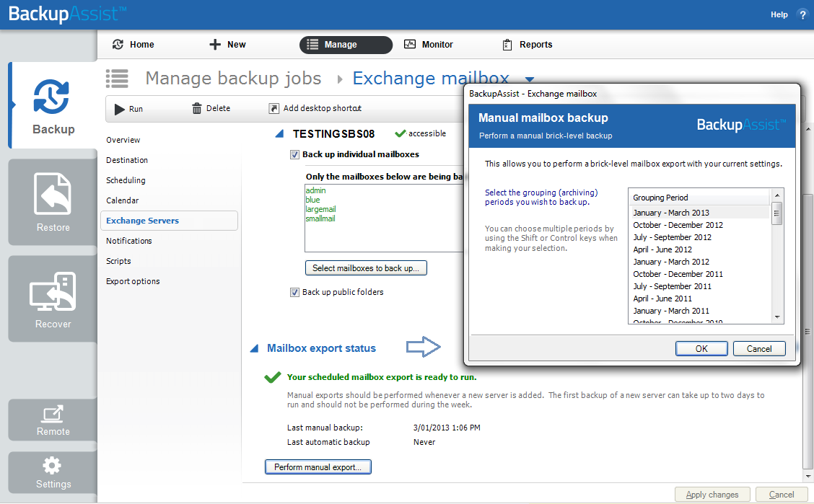Click the Help link in the header
814x504 pixels.
[x=779, y=14]
